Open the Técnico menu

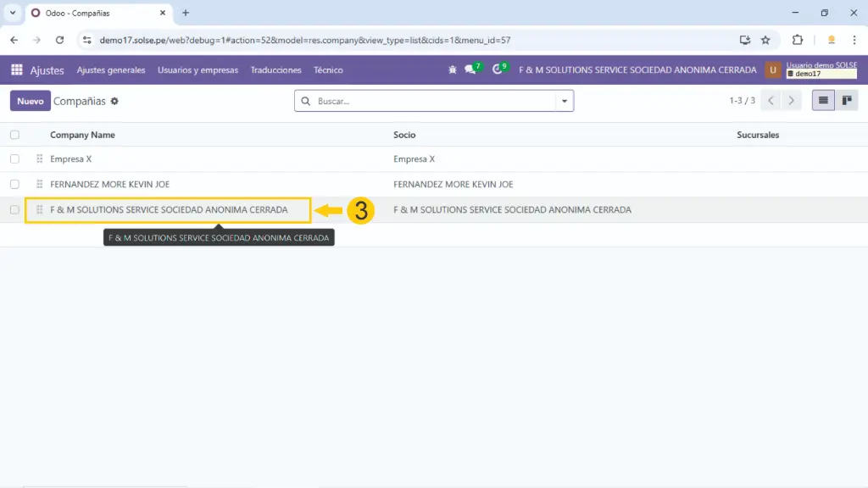(x=328, y=70)
